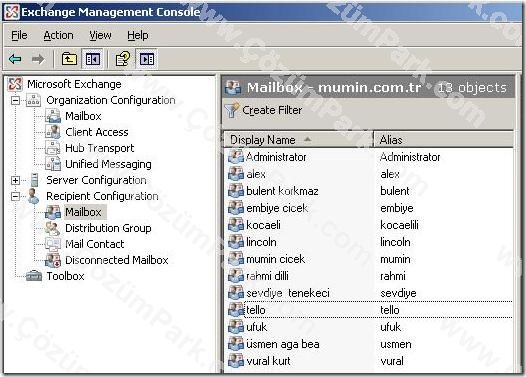The width and height of the screenshot is (526, 377).
Task: Select the Toolbox tree item
Action: point(65,276)
